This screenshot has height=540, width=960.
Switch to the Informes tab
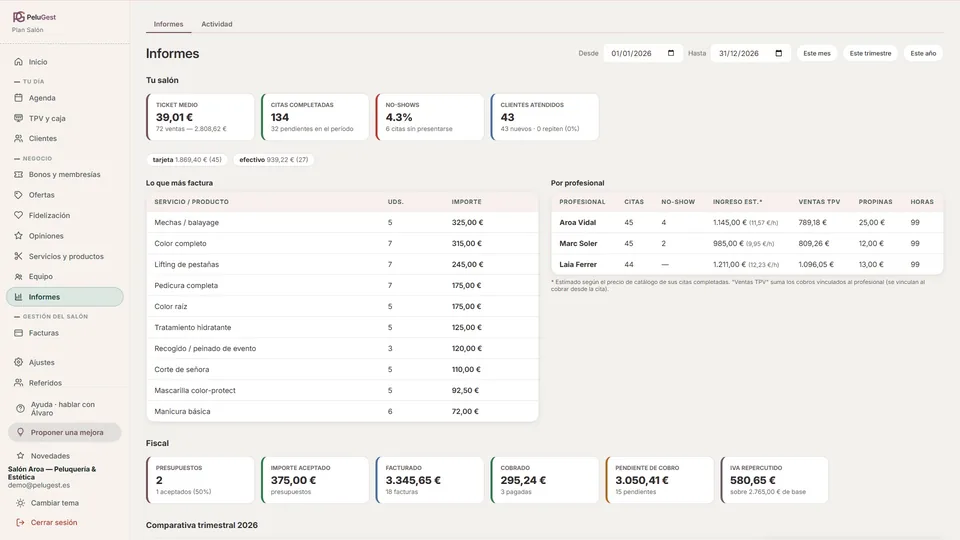pyautogui.click(x=168, y=24)
